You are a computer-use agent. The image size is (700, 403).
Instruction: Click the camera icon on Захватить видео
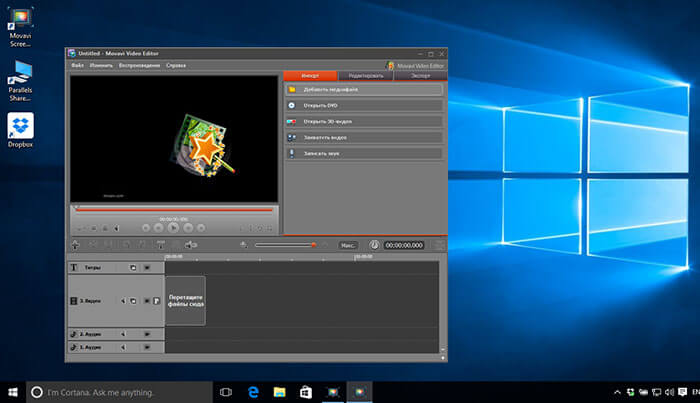[292, 137]
